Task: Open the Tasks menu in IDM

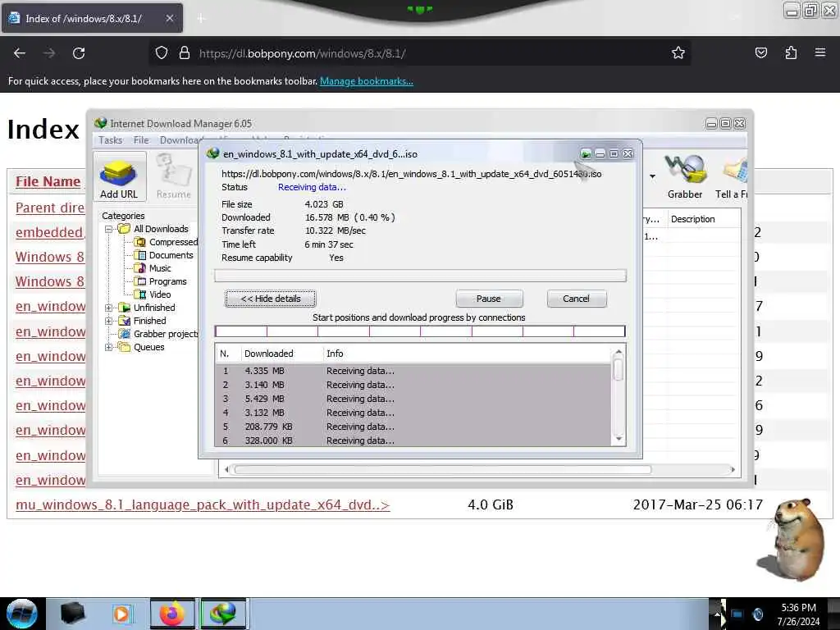Action: (111, 139)
